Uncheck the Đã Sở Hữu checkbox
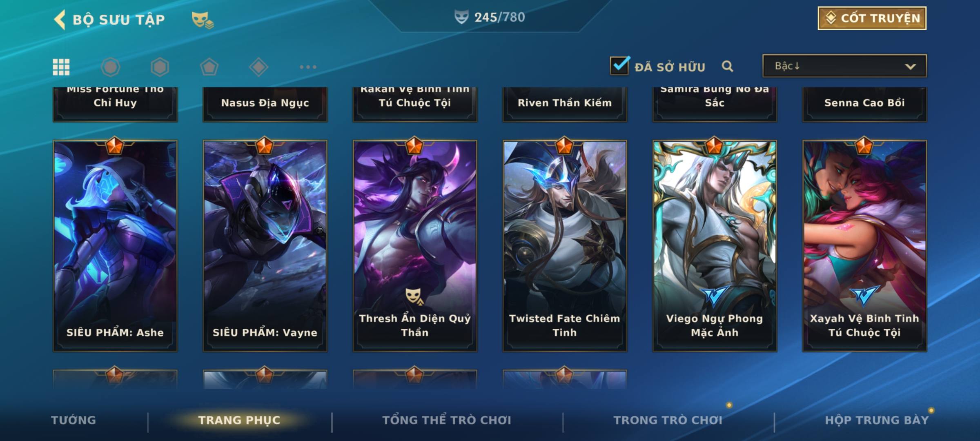Image resolution: width=980 pixels, height=441 pixels. point(619,65)
